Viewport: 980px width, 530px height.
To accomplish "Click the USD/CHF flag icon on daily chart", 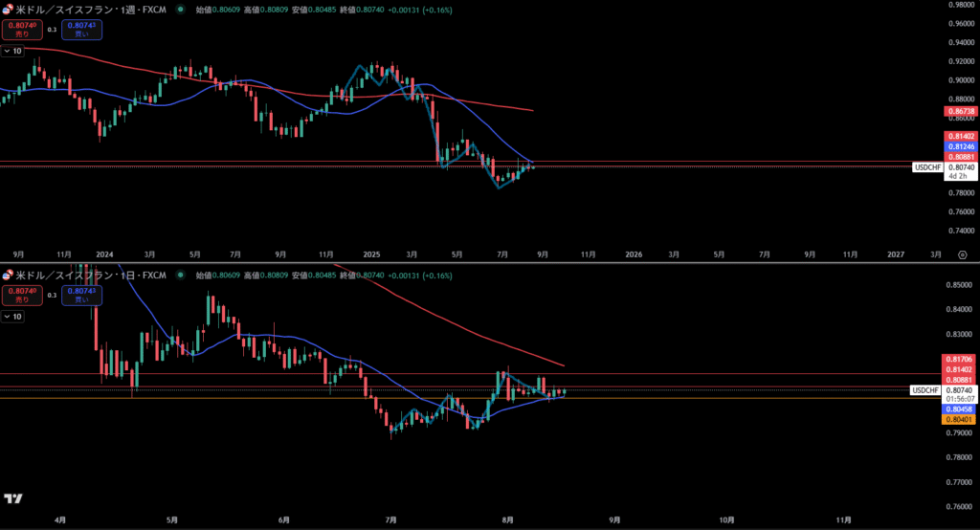I will [x=8, y=275].
